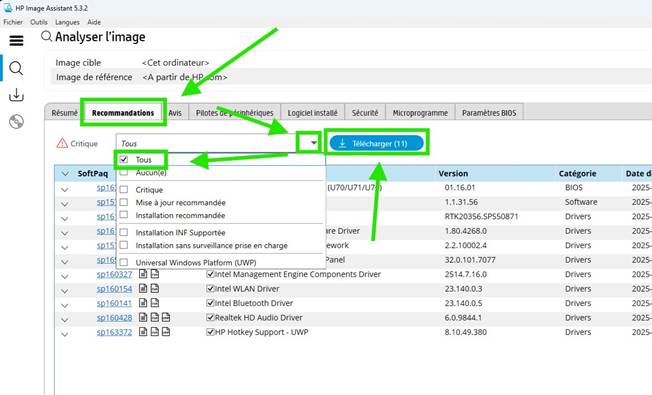Expand the sp160327 row chevron

click(64, 276)
